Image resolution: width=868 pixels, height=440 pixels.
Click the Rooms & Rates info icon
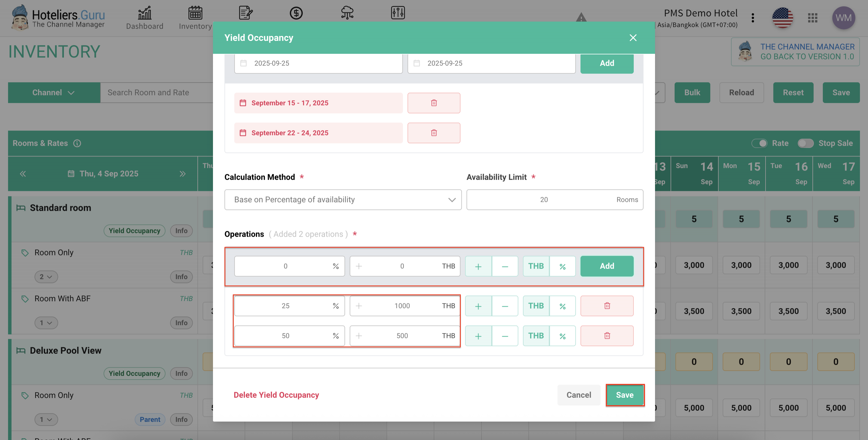coord(77,144)
